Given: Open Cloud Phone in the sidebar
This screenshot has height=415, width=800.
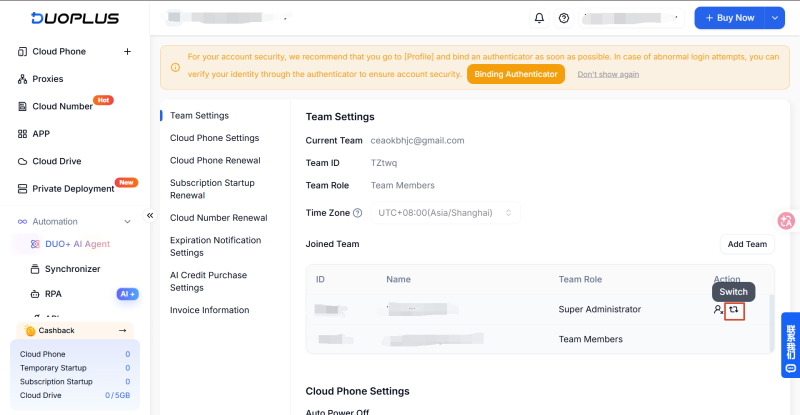Looking at the screenshot, I should (x=59, y=52).
